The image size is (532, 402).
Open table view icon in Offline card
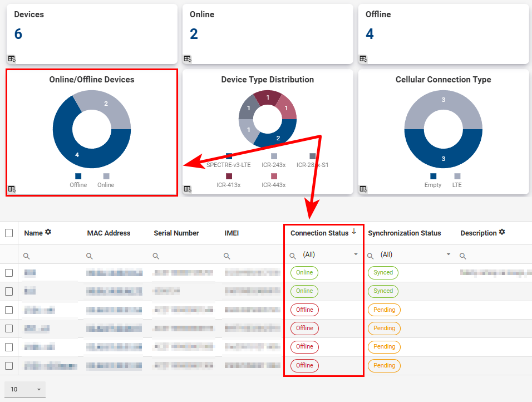[363, 58]
